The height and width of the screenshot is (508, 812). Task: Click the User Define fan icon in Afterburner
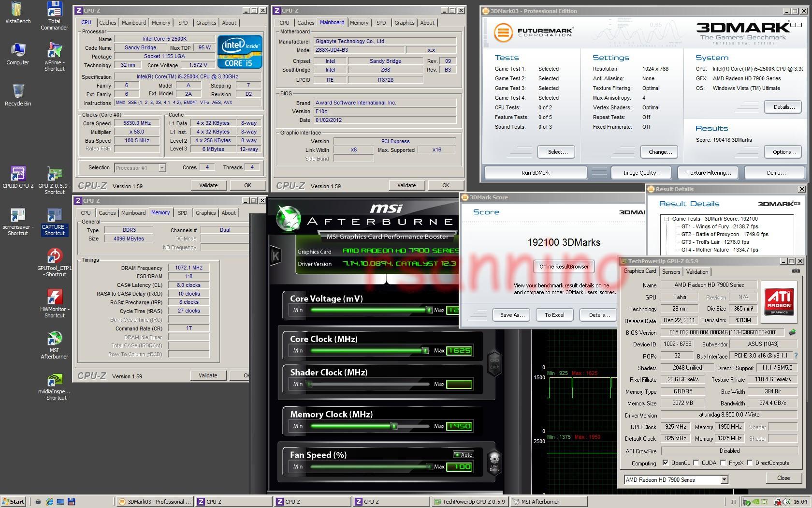click(x=494, y=462)
